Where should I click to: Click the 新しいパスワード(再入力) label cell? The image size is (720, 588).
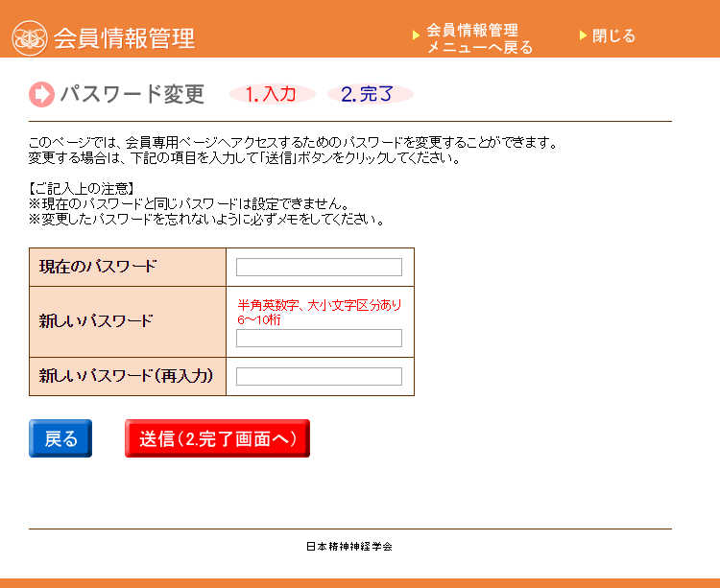(128, 377)
